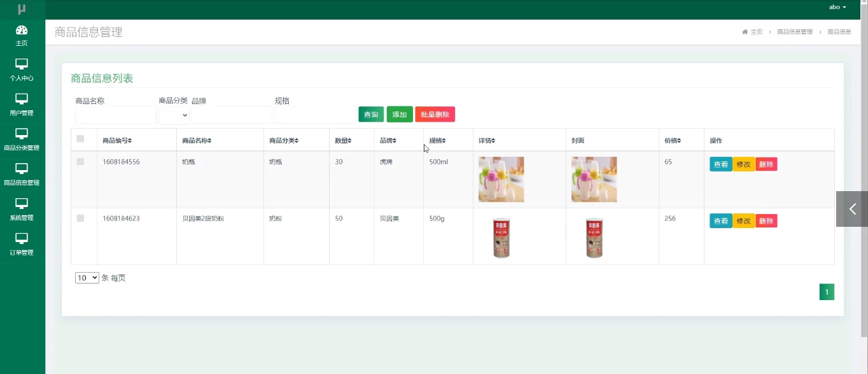The width and height of the screenshot is (868, 374).
Task: Go to page 1 in pagination
Action: pos(827,292)
